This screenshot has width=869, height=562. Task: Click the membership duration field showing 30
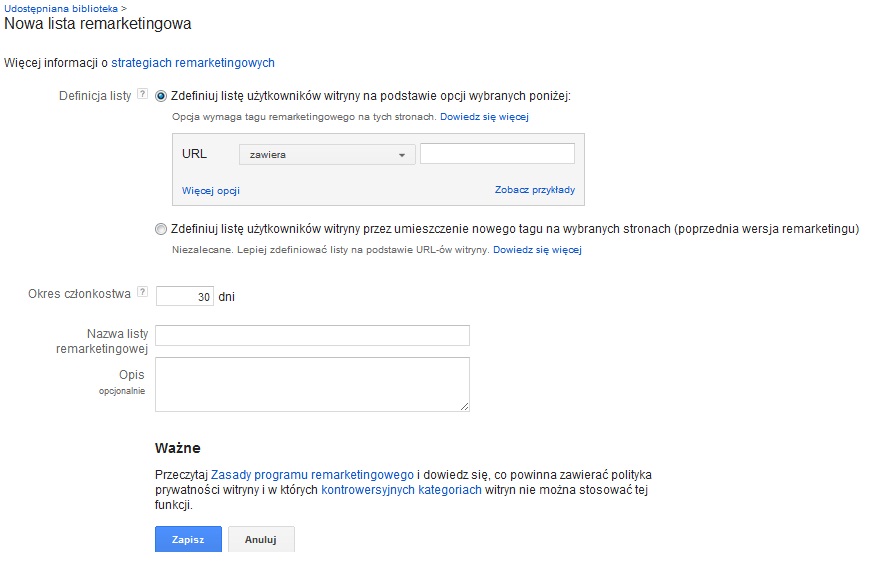tap(185, 296)
